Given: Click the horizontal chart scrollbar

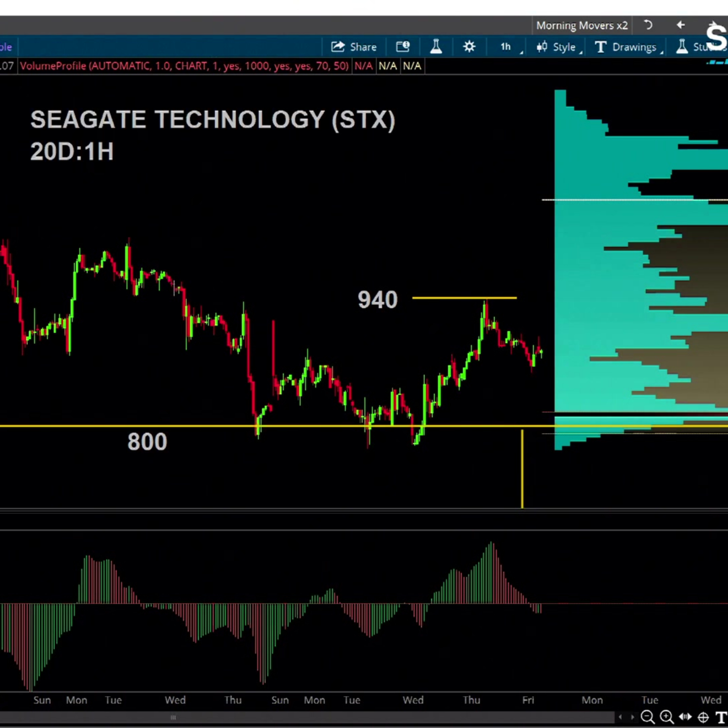Looking at the screenshot, I should click(307, 717).
